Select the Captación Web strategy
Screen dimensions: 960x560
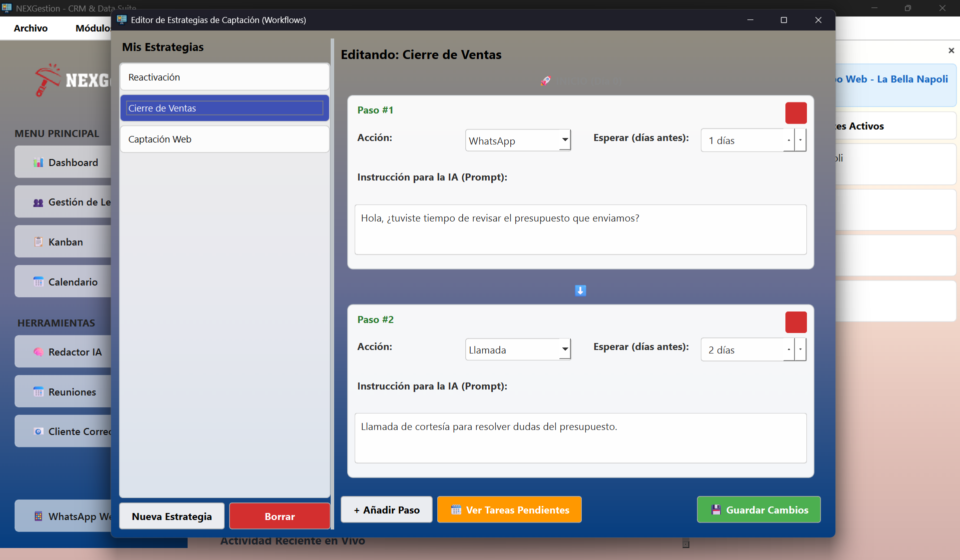pyautogui.click(x=224, y=139)
